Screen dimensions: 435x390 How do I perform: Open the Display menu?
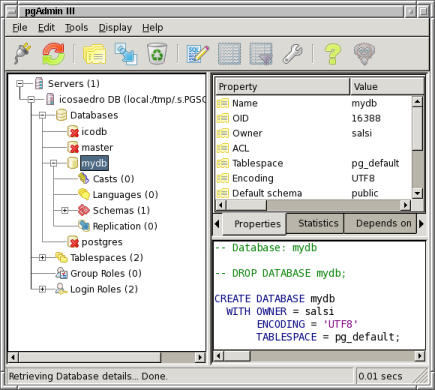[x=115, y=27]
